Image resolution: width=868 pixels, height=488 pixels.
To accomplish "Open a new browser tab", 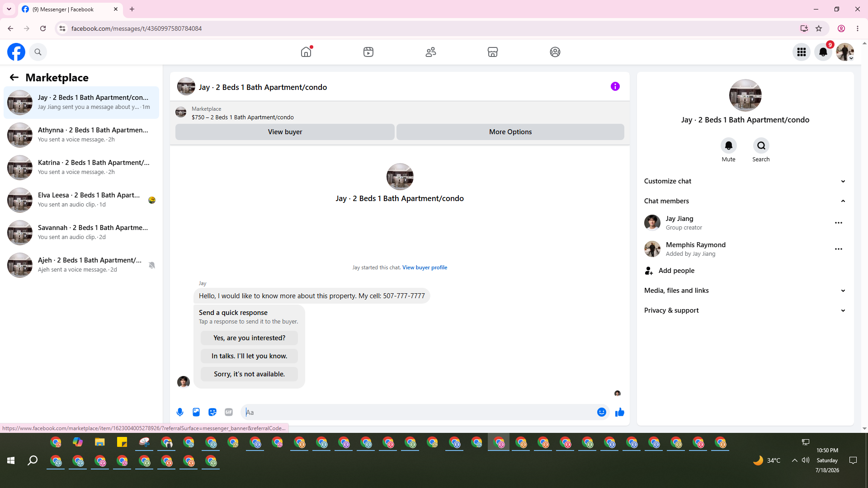I will coord(132,9).
